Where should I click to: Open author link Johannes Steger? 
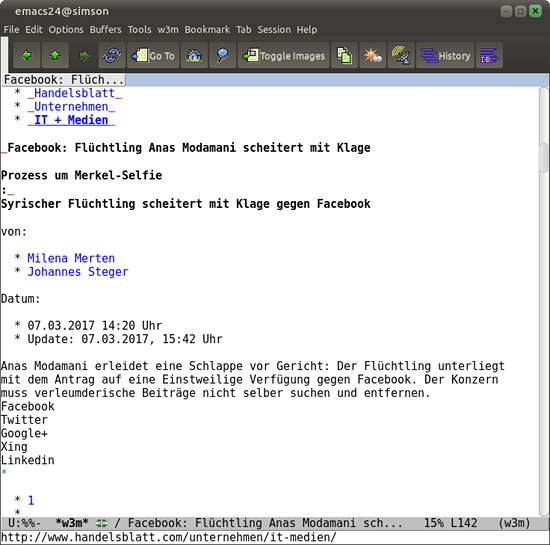coord(78,272)
